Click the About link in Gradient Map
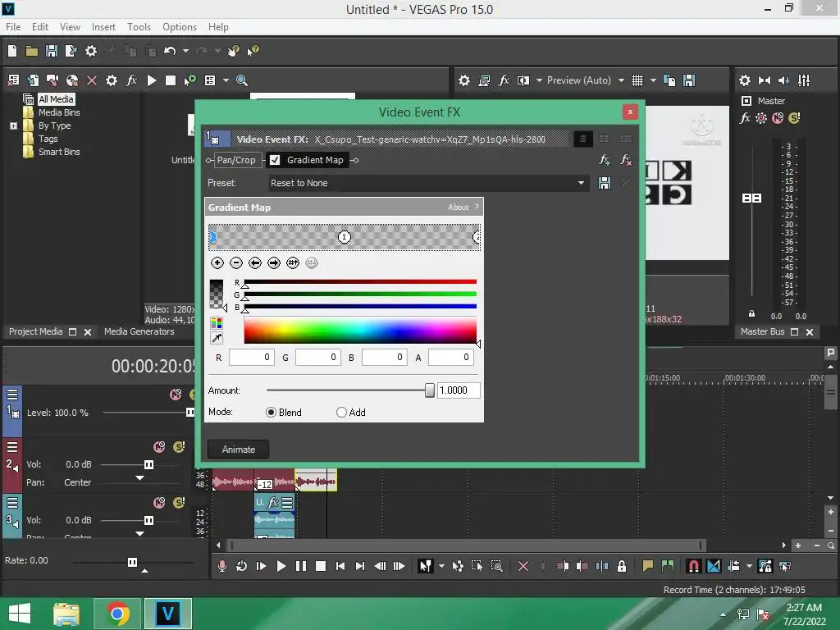The image size is (840, 630). tap(458, 208)
